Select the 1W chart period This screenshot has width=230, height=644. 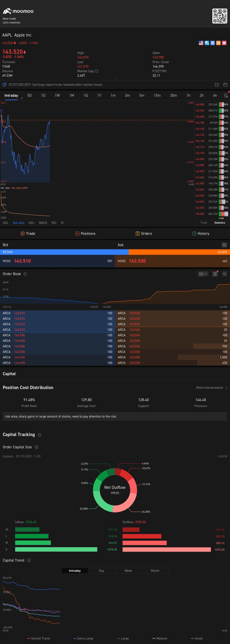click(x=57, y=95)
